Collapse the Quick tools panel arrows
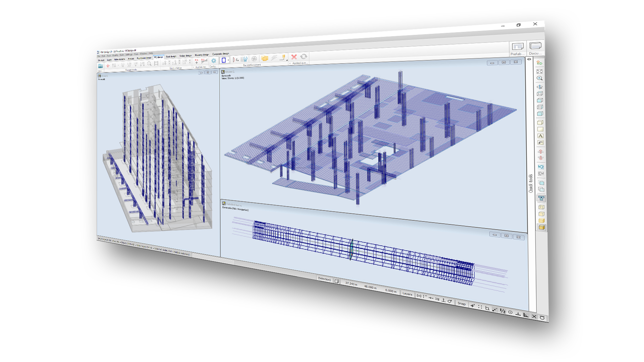The width and height of the screenshot is (644, 362). [x=529, y=59]
